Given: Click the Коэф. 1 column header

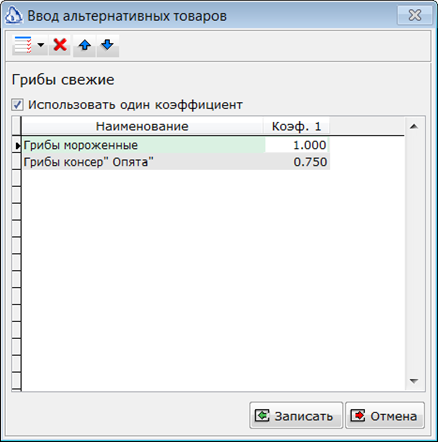Looking at the screenshot, I should click(296, 126).
